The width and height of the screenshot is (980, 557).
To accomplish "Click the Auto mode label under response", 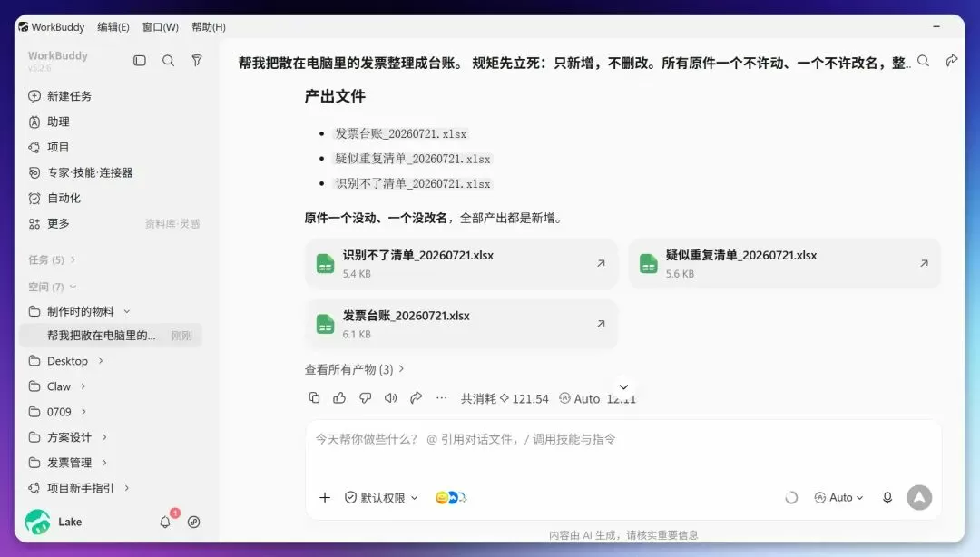I will (x=579, y=398).
